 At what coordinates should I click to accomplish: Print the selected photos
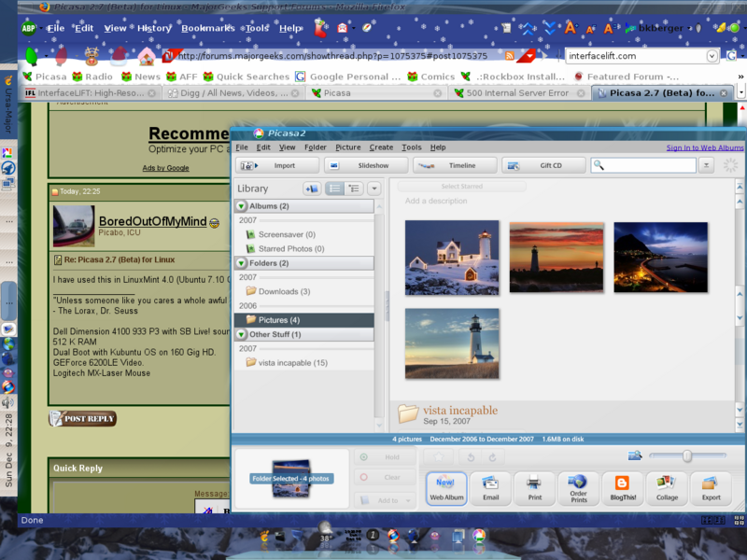click(x=534, y=487)
